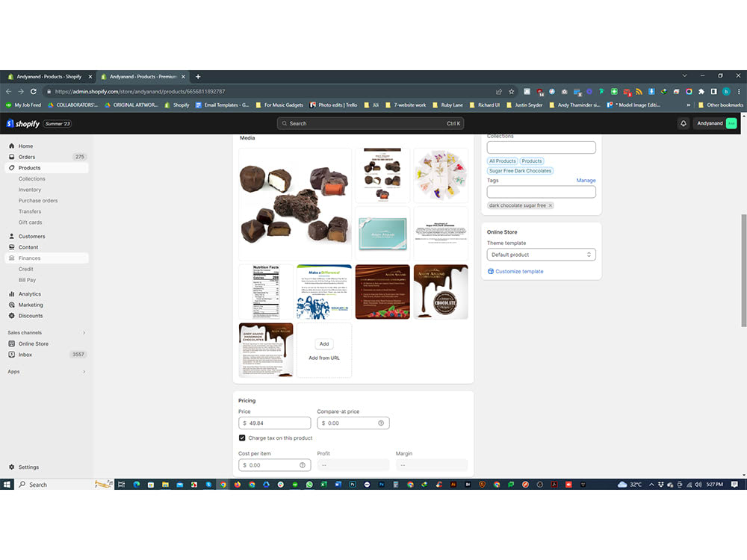
Task: Open the Task View icon in the taskbar
Action: [x=122, y=485]
